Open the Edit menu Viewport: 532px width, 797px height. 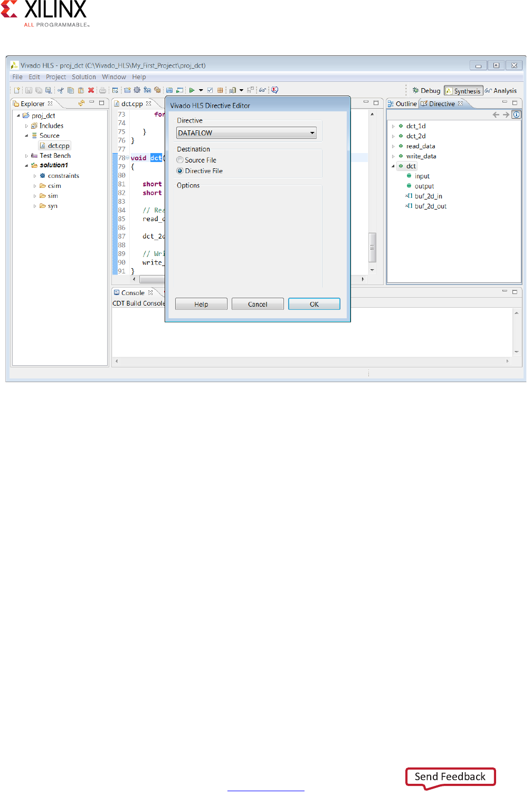click(x=34, y=77)
